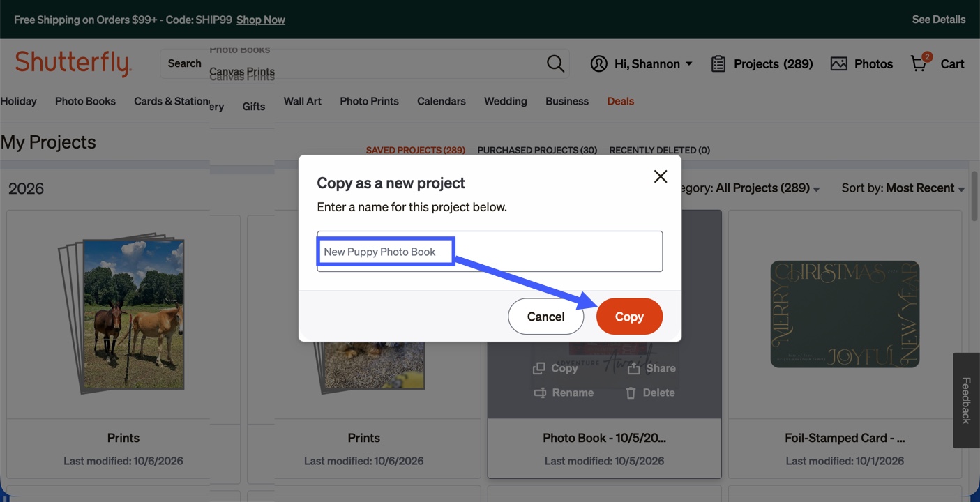Viewport: 980px width, 502px height.
Task: Click the Cancel button in the dialog
Action: tap(545, 317)
